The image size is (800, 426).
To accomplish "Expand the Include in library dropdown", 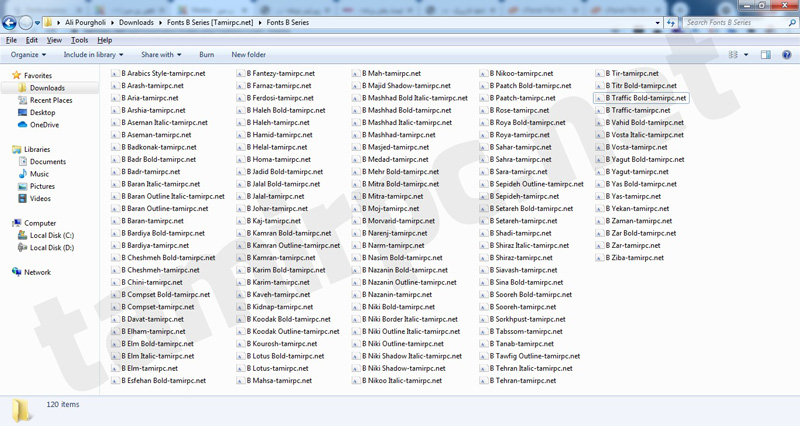I will pyautogui.click(x=93, y=55).
